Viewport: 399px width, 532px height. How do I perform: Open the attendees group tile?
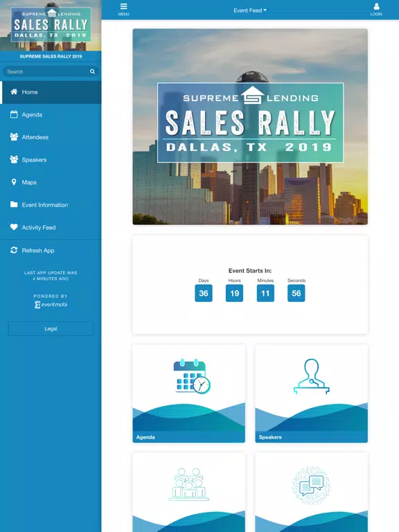click(x=188, y=493)
